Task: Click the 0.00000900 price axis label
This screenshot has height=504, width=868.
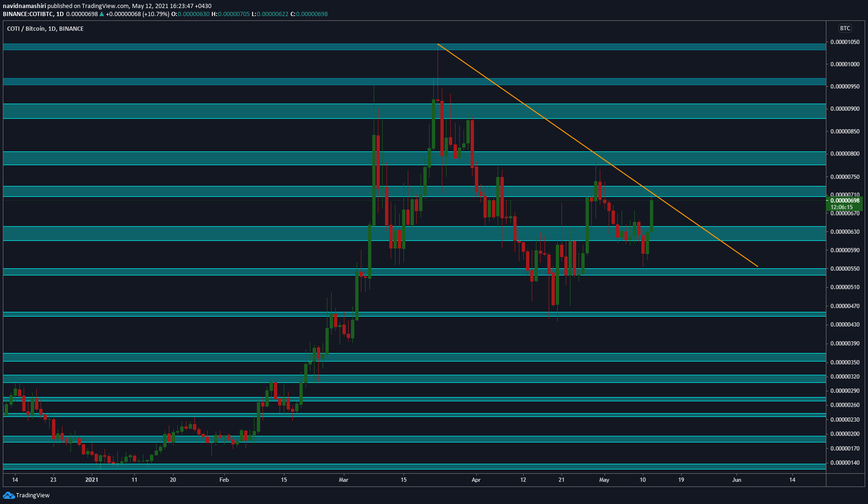Action: click(x=845, y=109)
